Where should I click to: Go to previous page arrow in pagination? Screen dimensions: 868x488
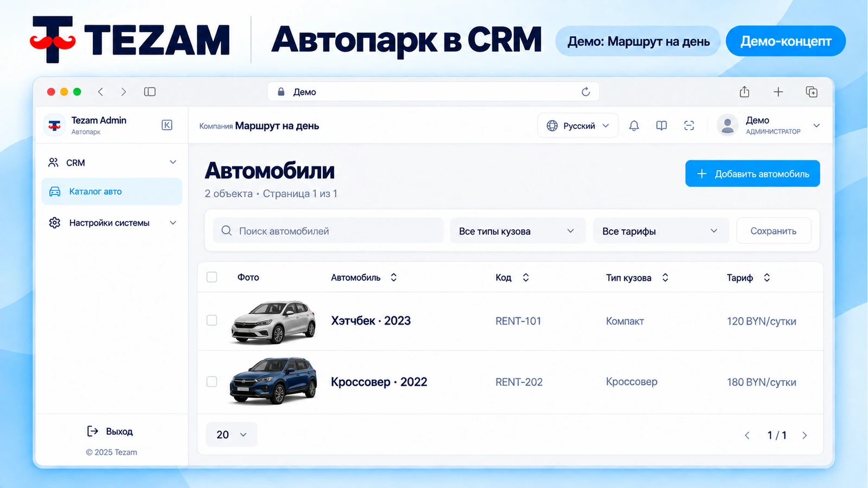(747, 435)
